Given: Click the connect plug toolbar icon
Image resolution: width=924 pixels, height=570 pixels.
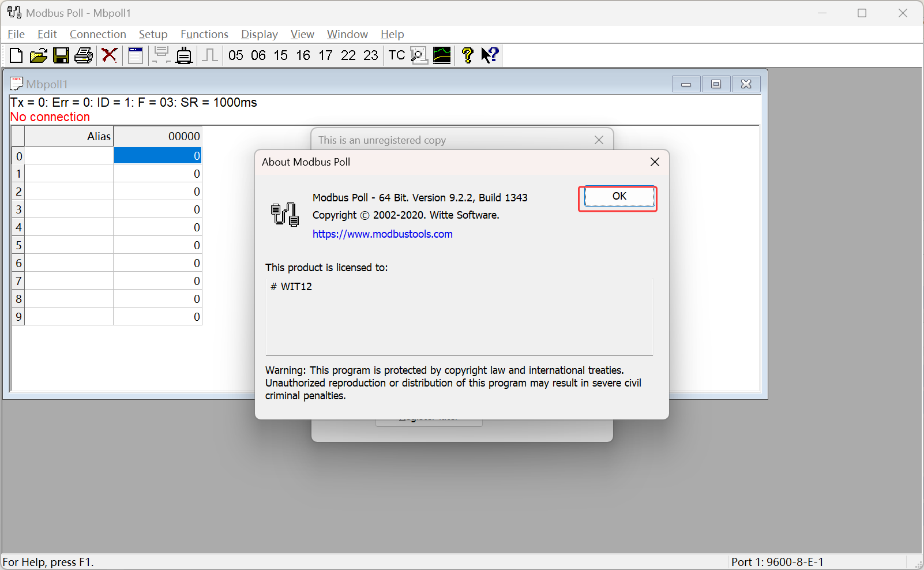Looking at the screenshot, I should pos(184,55).
